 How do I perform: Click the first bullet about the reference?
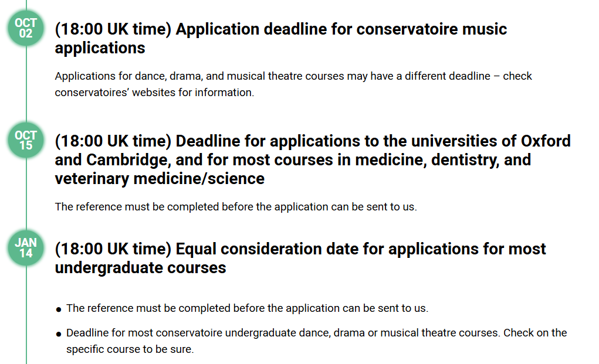click(247, 308)
